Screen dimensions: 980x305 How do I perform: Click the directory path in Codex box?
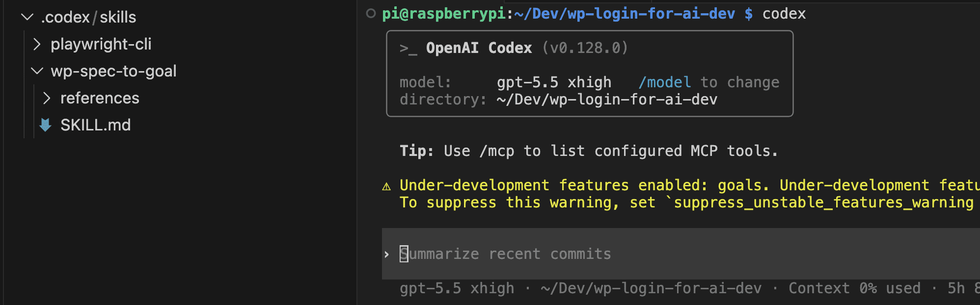[607, 100]
